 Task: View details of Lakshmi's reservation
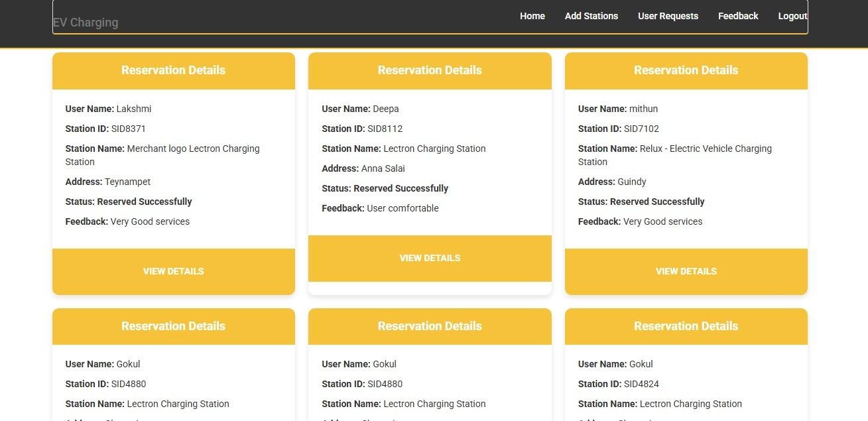pyautogui.click(x=173, y=271)
